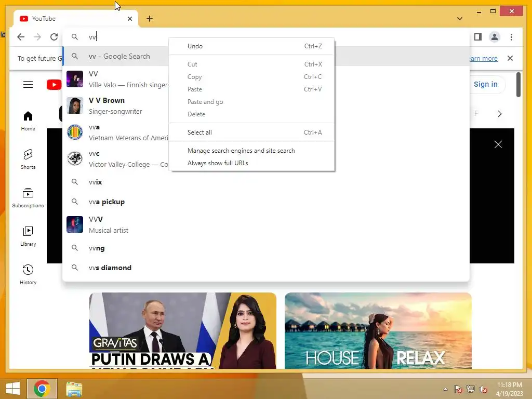Show hidden tray icons arrow
Screen dimensions: 532x399
[445, 389]
